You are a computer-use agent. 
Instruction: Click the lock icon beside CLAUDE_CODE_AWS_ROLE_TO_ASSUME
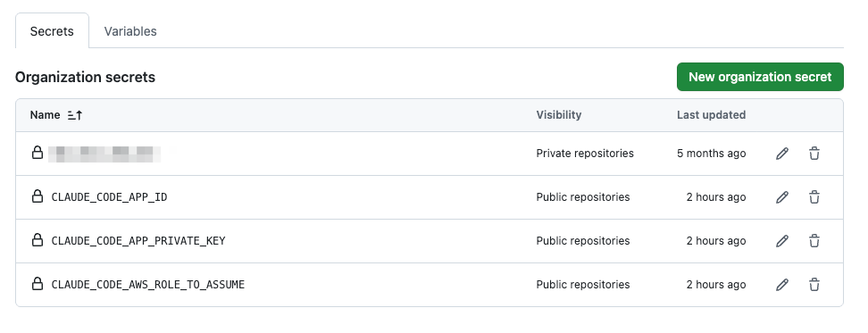click(38, 284)
